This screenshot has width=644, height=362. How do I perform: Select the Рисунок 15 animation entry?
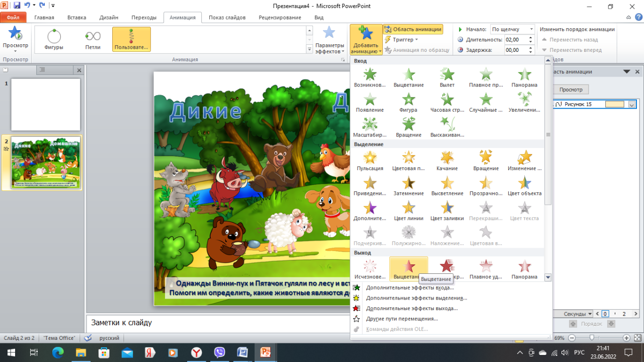pyautogui.click(x=595, y=105)
